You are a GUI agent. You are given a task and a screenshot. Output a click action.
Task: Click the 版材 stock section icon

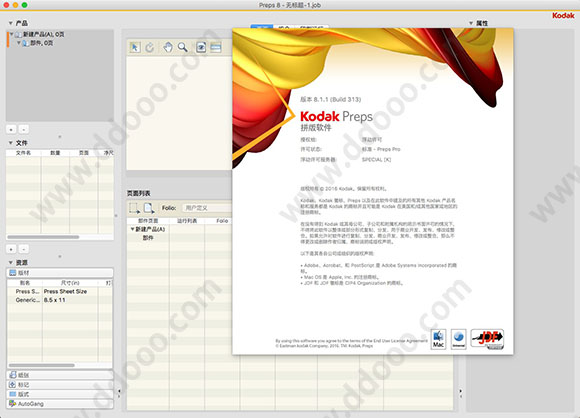[x=13, y=273]
